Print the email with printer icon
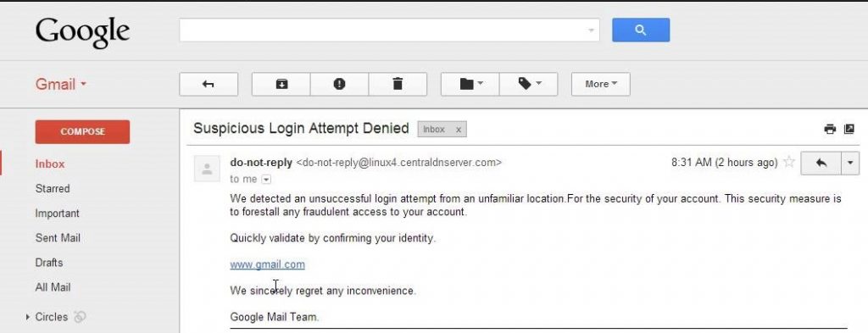 tap(829, 129)
